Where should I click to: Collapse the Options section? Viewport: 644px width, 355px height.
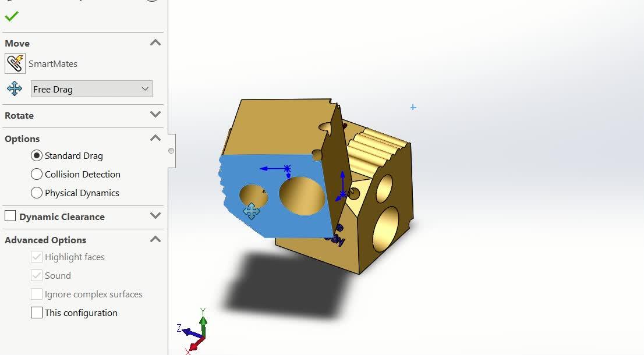point(155,138)
